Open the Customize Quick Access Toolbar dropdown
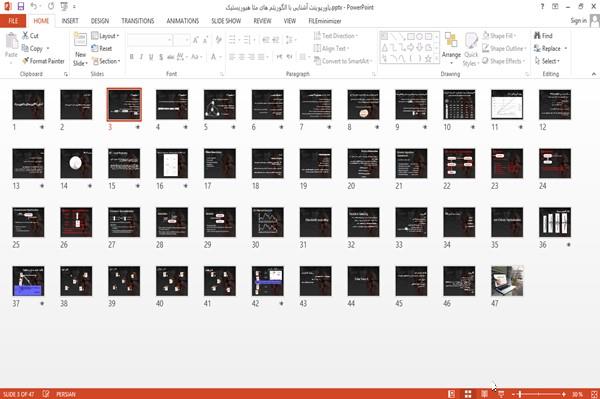This screenshot has width=600, height=399. pos(74,7)
